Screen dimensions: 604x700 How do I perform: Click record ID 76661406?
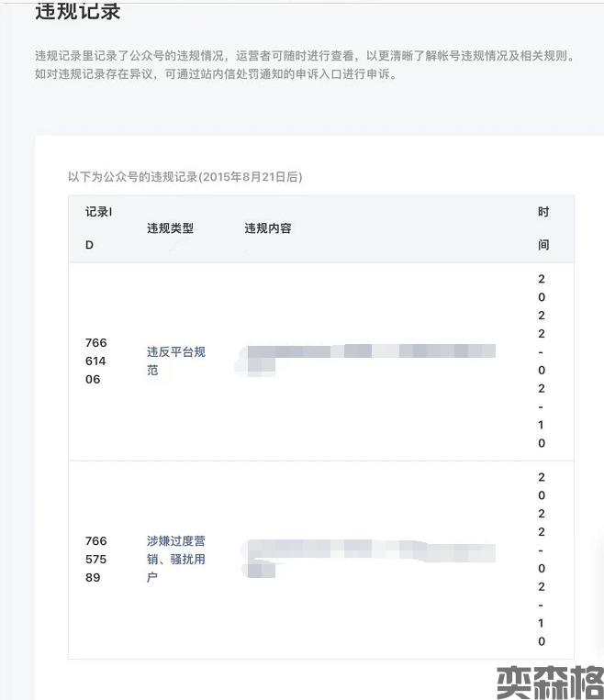[x=95, y=361]
